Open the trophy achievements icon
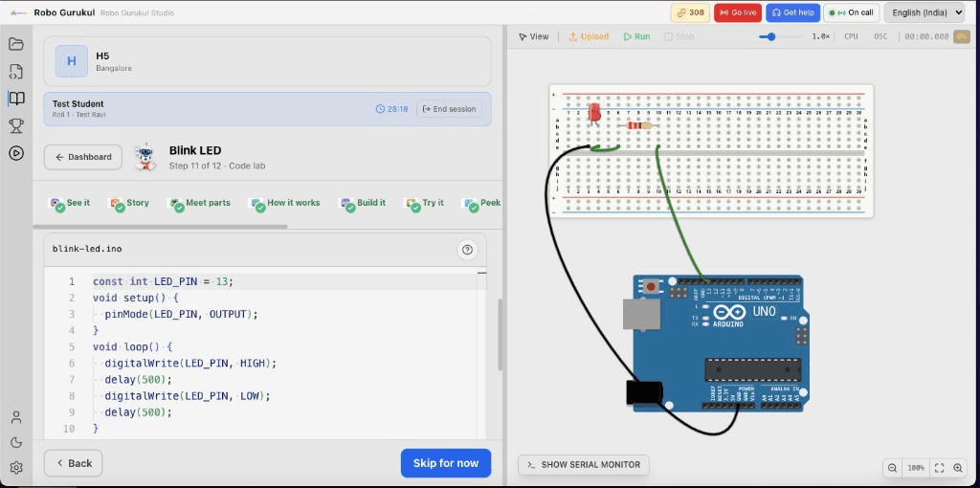Viewport: 980px width, 488px height. coord(16,126)
